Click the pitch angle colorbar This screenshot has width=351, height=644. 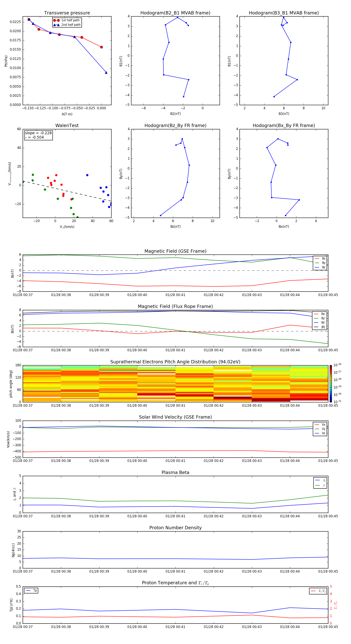(331, 384)
